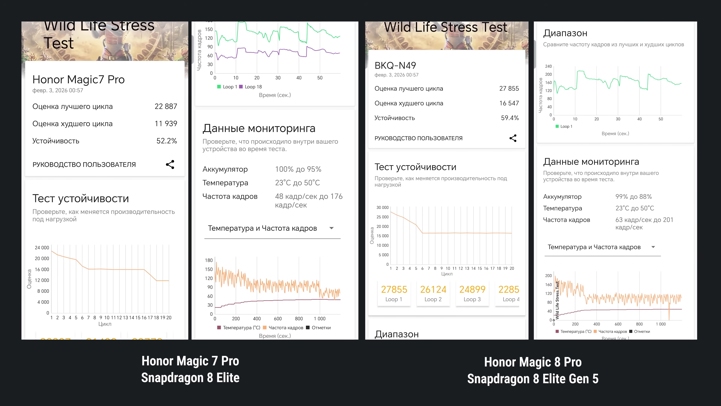Click Данные мониторинга heading above 100% до 95%

click(x=259, y=128)
